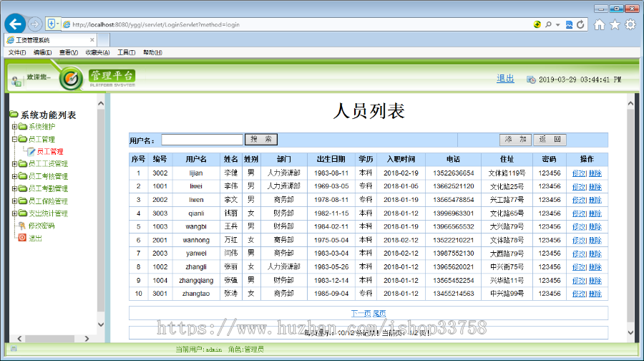This screenshot has height=361, width=644.
Task: Expand the 系统维护 tree node
Action: point(14,127)
